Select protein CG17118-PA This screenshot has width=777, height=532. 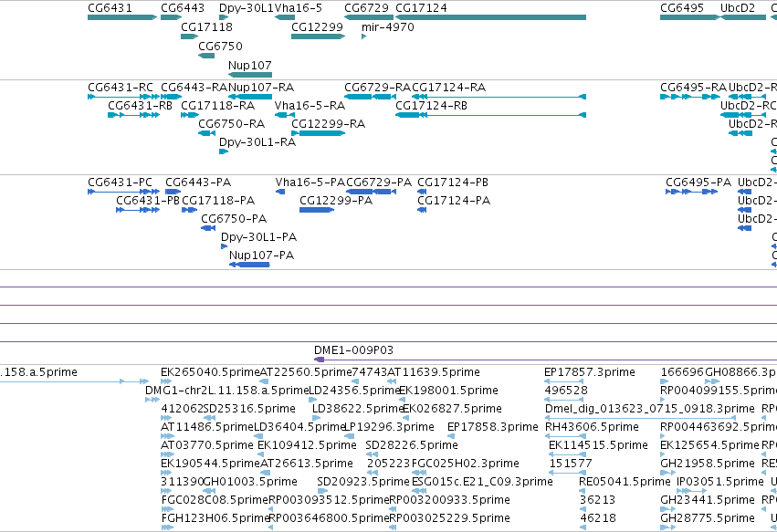pyautogui.click(x=190, y=210)
